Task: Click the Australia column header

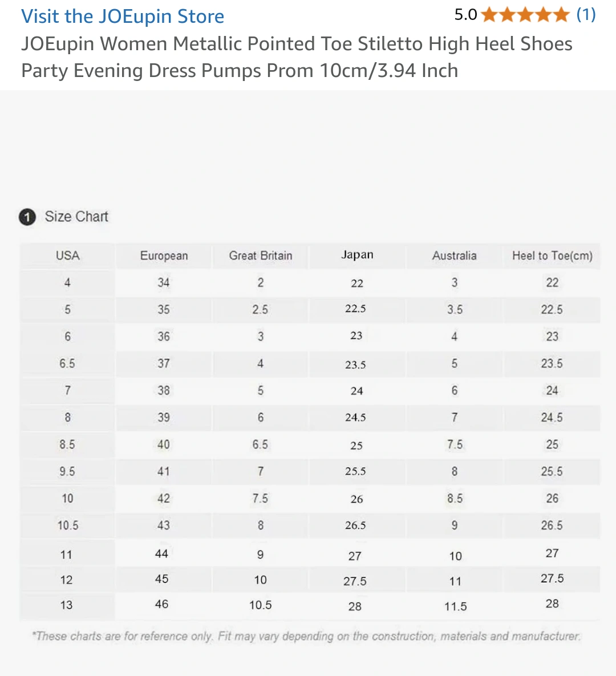Action: [455, 256]
